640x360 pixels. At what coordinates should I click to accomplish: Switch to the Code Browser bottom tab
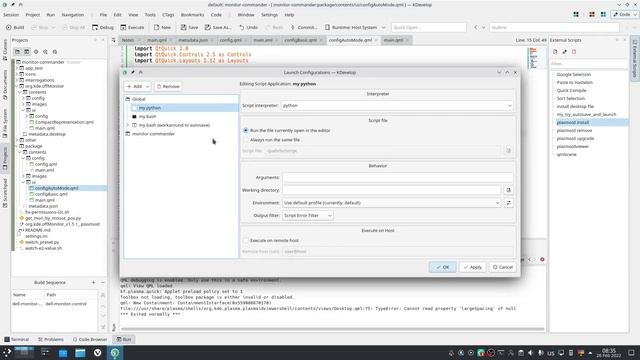[90, 340]
